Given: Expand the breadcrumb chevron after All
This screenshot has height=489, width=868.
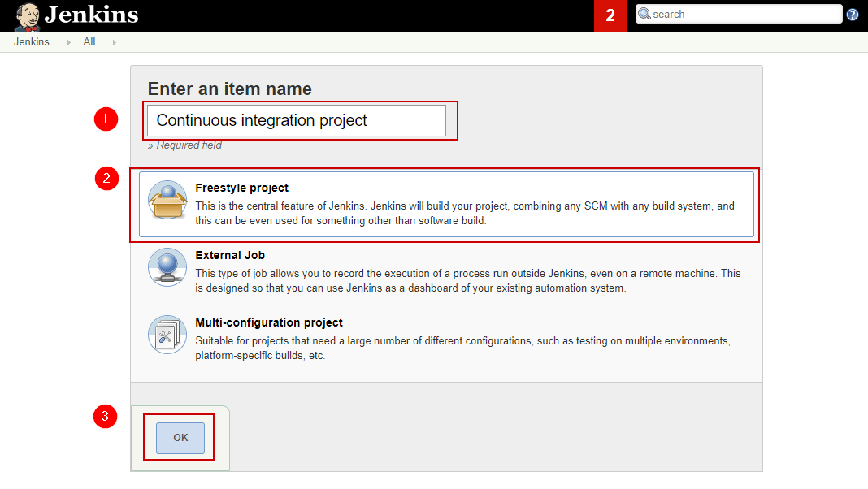Looking at the screenshot, I should (x=115, y=41).
